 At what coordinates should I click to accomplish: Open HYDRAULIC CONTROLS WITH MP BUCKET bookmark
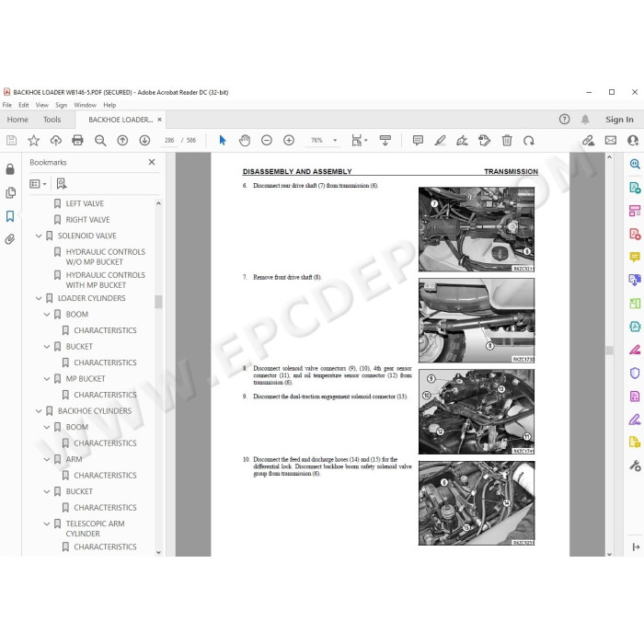pos(106,280)
